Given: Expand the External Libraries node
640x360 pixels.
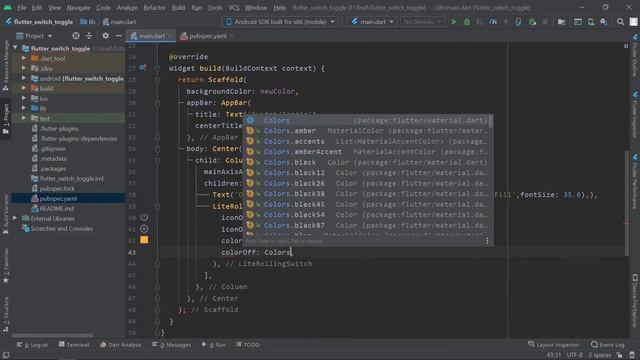Looking at the screenshot, I should 15,218.
